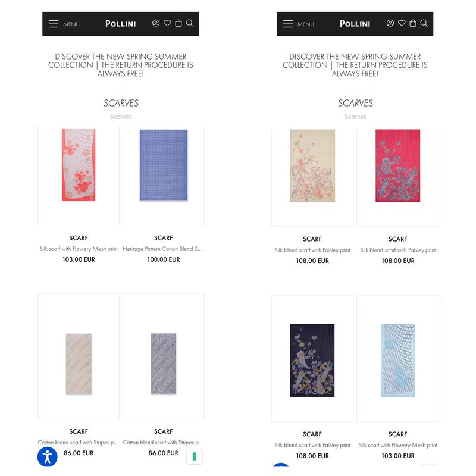
Task: View the red Flowery Mesh silk scarf image
Action: [79, 165]
